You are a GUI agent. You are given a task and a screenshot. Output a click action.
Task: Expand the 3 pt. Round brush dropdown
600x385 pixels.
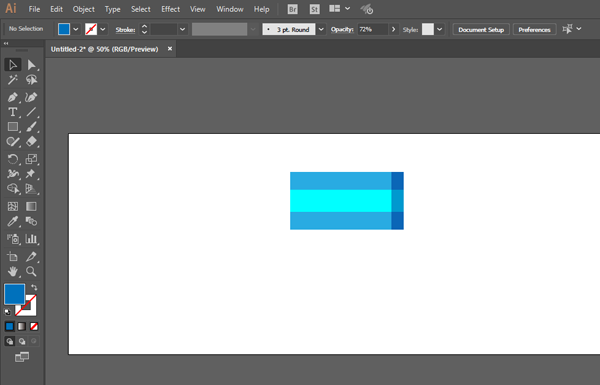(x=321, y=29)
